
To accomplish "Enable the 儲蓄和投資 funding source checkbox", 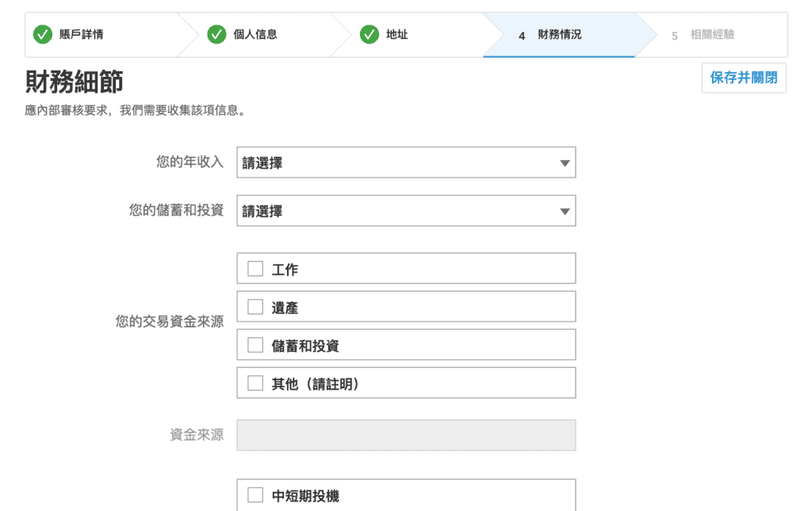I will (x=255, y=345).
